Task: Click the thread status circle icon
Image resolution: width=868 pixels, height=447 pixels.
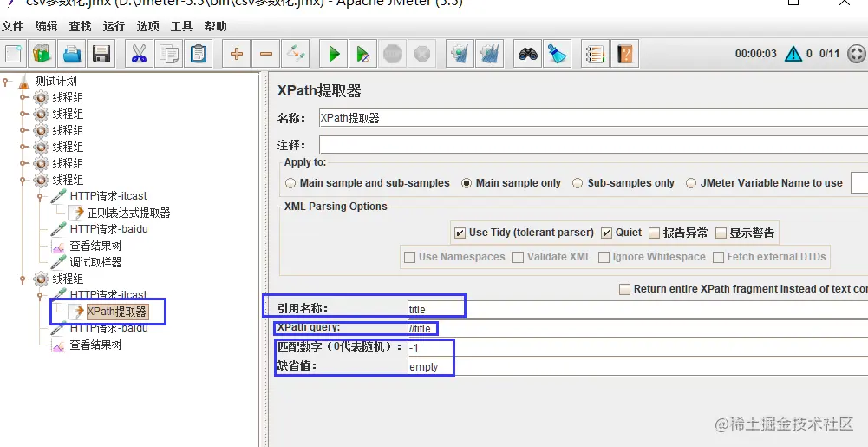Action: click(857, 54)
